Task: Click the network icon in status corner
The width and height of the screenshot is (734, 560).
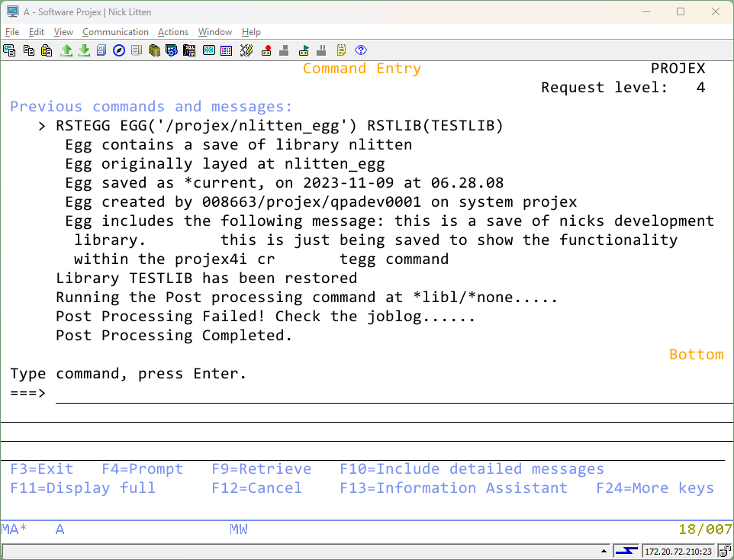Action: (725, 551)
